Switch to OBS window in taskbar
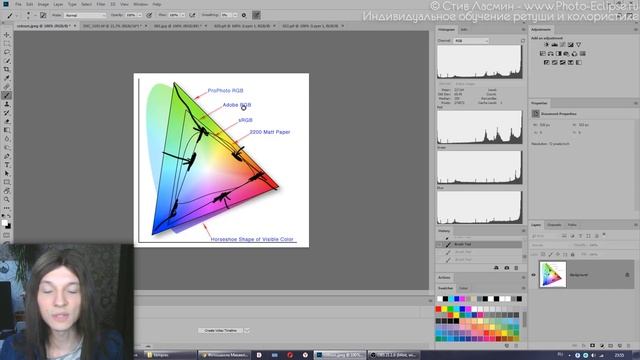The width and height of the screenshot is (640, 360). click(x=393, y=355)
